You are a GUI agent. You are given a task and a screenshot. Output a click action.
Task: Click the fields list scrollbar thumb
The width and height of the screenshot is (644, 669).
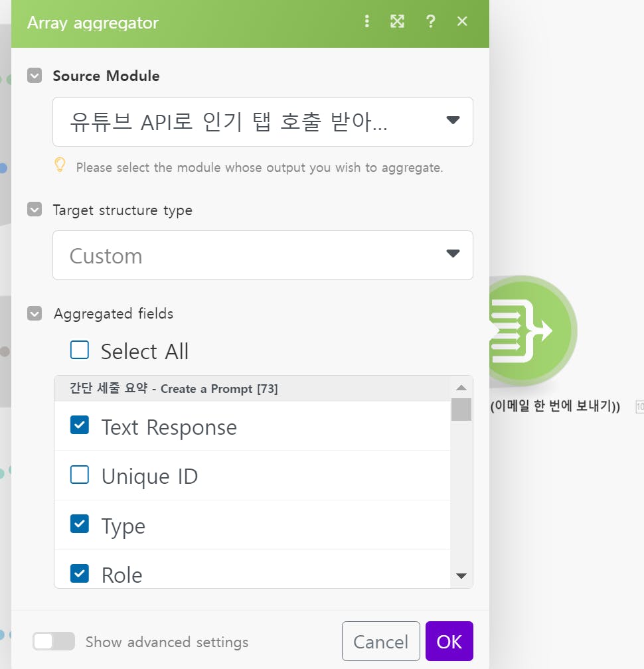pyautogui.click(x=461, y=409)
